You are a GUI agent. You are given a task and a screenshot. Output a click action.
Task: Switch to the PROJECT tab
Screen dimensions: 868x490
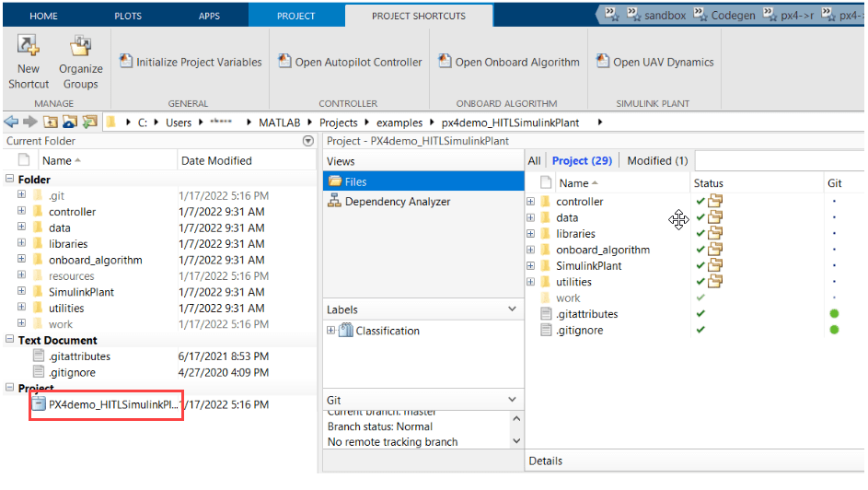(x=296, y=16)
